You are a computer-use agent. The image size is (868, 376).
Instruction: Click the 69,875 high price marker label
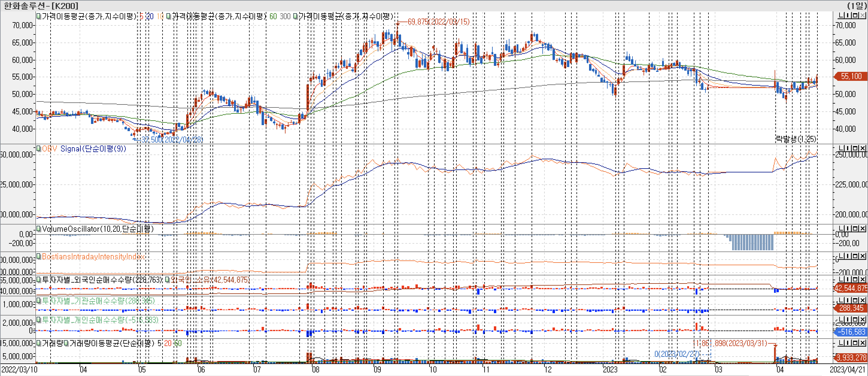pyautogui.click(x=438, y=22)
